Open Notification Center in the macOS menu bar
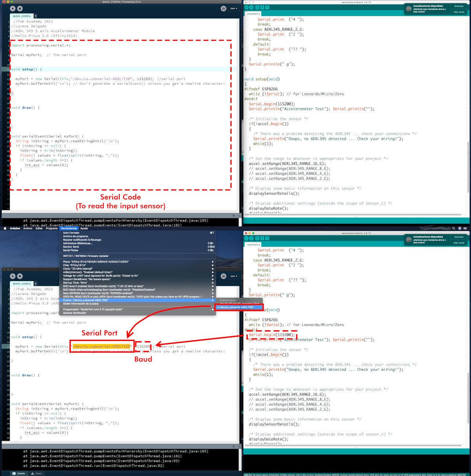The image size is (471, 476). click(x=466, y=228)
